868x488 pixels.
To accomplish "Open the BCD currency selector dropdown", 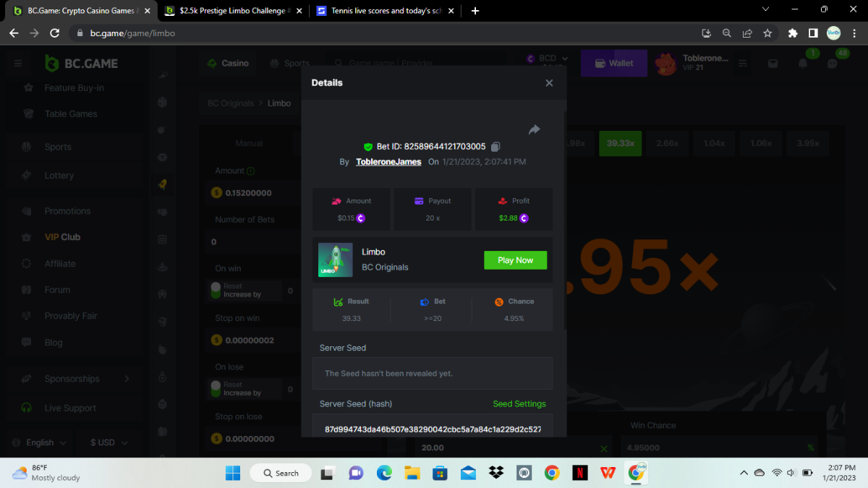I will click(x=548, y=59).
